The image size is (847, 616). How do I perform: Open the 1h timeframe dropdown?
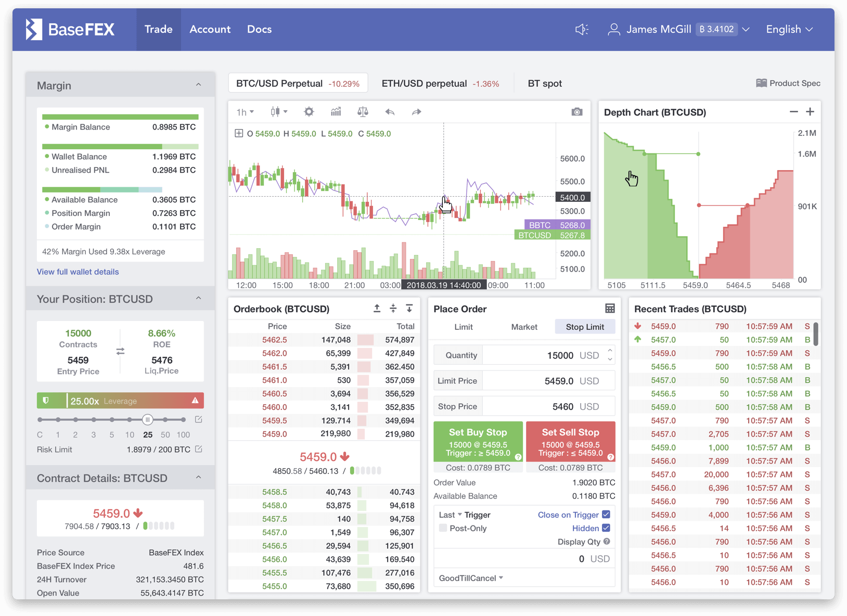245,112
